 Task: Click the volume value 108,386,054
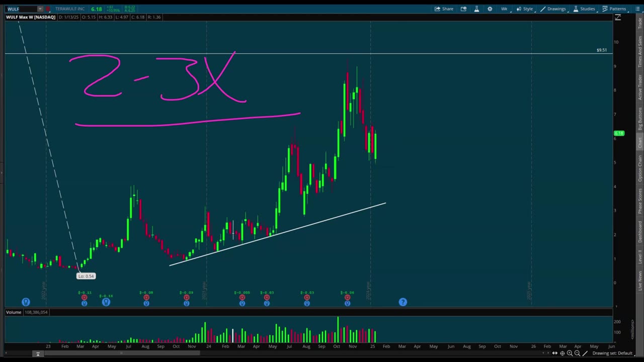pos(36,312)
